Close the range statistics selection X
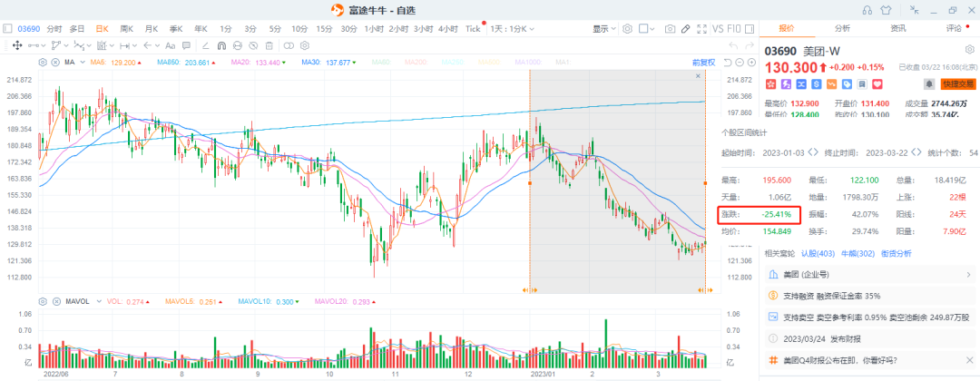The width and height of the screenshot is (980, 381). [x=698, y=75]
